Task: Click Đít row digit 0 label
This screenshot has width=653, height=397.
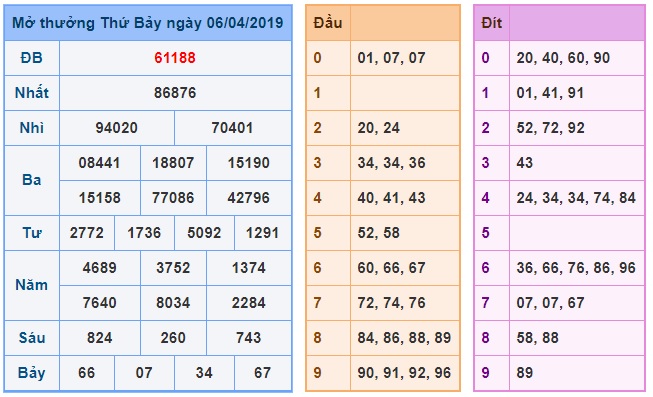Action: pyautogui.click(x=486, y=58)
